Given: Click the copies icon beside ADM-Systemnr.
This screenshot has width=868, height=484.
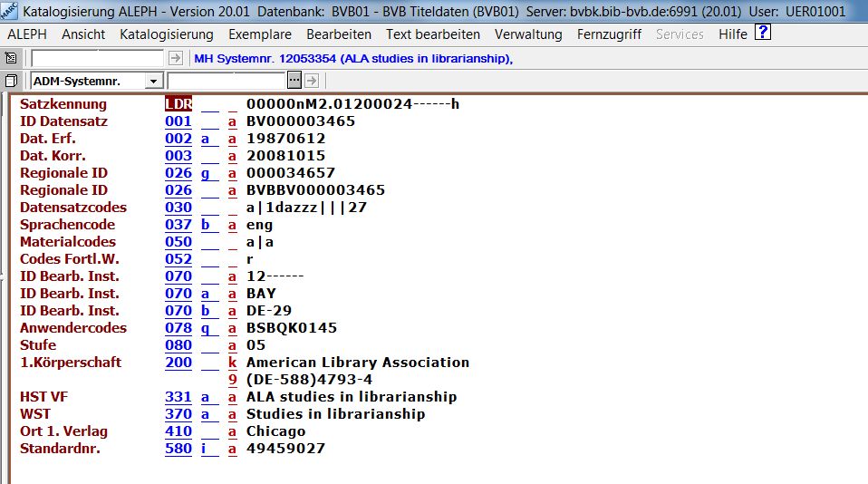Looking at the screenshot, I should pyautogui.click(x=12, y=82).
